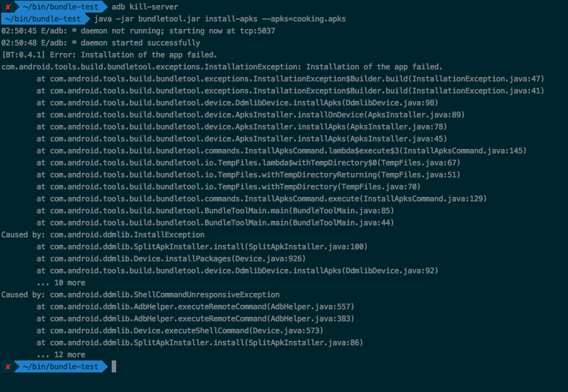Image resolution: width=568 pixels, height=392 pixels.
Task: Select the '... 10 more' collapsed trace text
Action: (x=63, y=282)
